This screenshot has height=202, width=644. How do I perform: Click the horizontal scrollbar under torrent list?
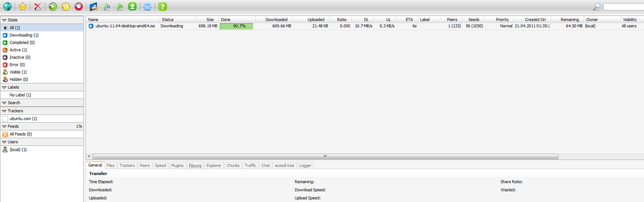pos(324,156)
